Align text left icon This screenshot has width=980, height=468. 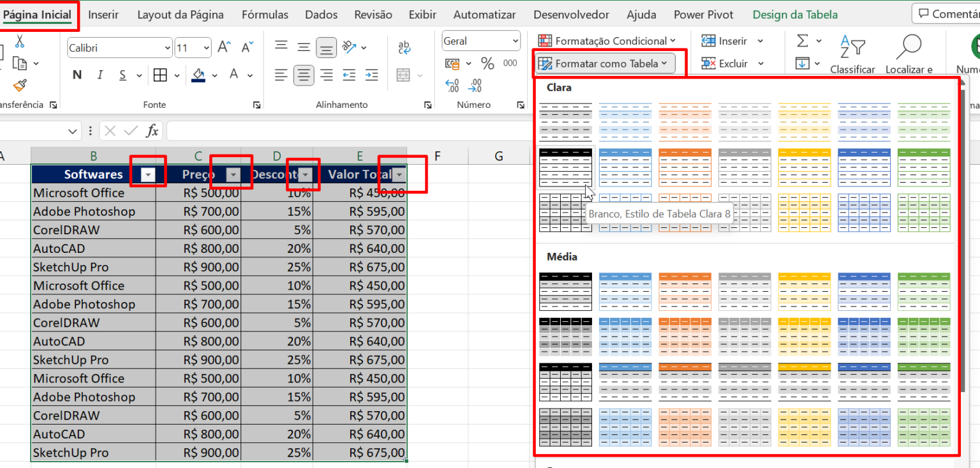click(281, 75)
